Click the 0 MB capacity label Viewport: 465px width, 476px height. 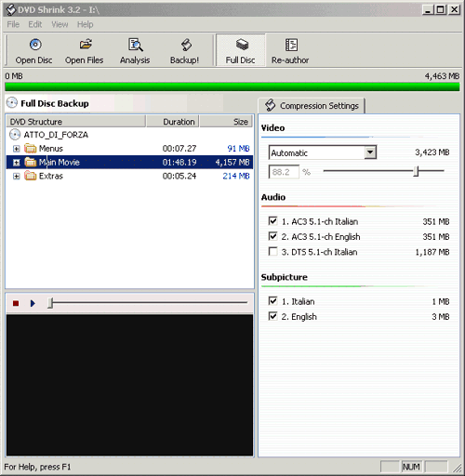(x=14, y=76)
